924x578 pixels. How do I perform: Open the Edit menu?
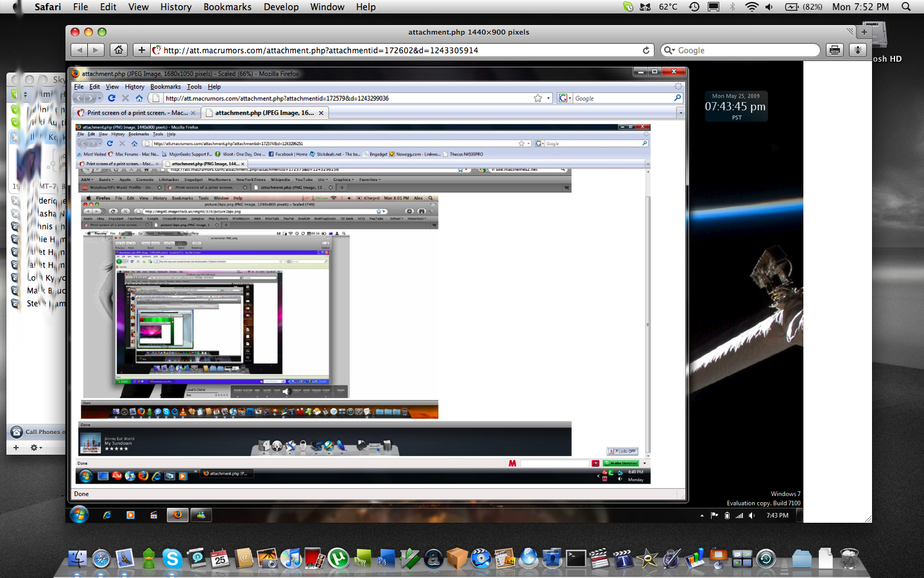[108, 7]
